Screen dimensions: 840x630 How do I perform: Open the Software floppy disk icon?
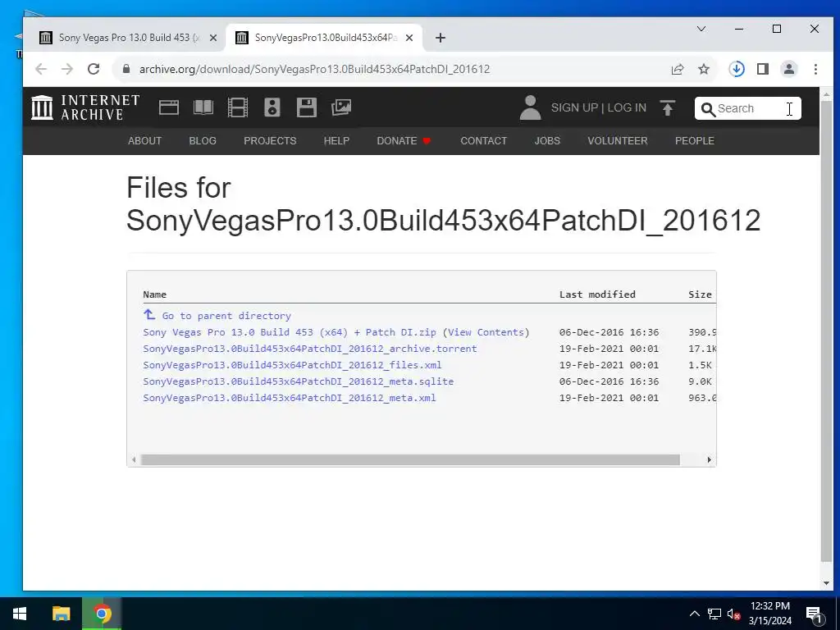(307, 107)
